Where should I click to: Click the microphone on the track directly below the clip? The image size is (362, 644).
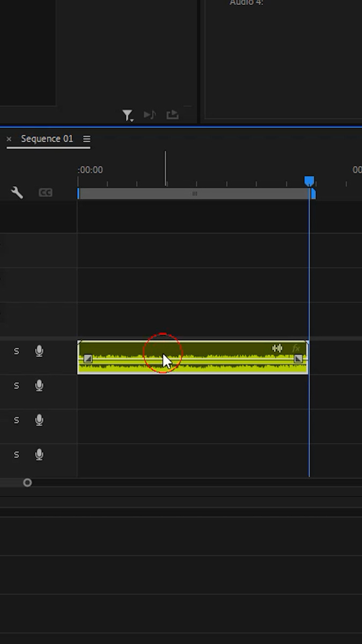point(39,385)
